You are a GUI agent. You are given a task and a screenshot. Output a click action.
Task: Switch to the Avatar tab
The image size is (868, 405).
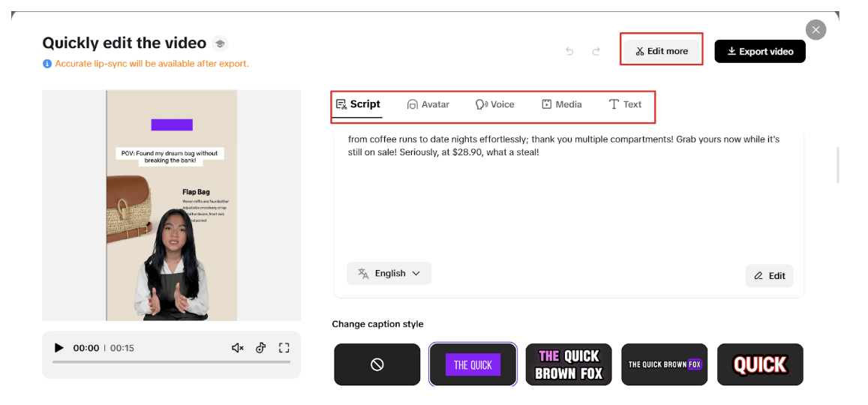click(x=428, y=104)
